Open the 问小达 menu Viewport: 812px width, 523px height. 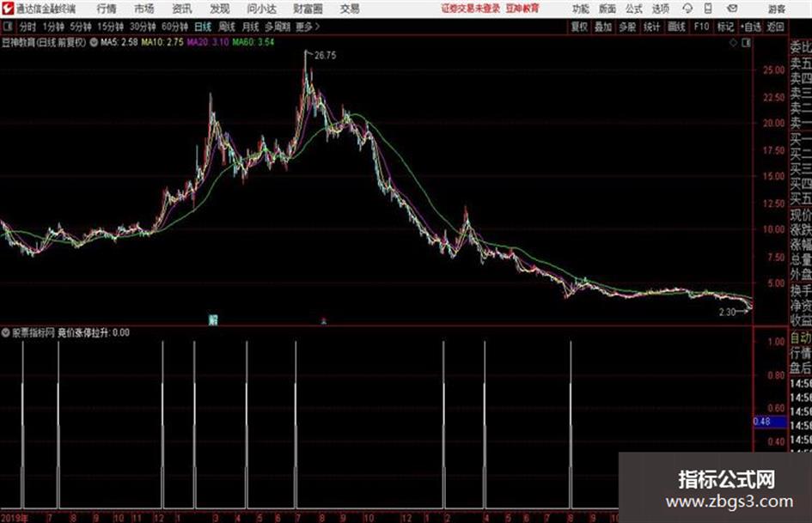pos(261,9)
